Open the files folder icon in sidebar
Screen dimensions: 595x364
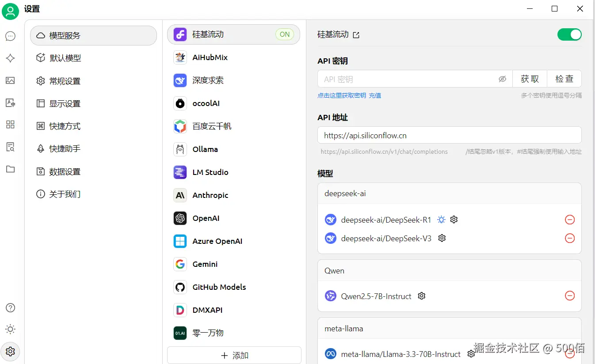10,169
